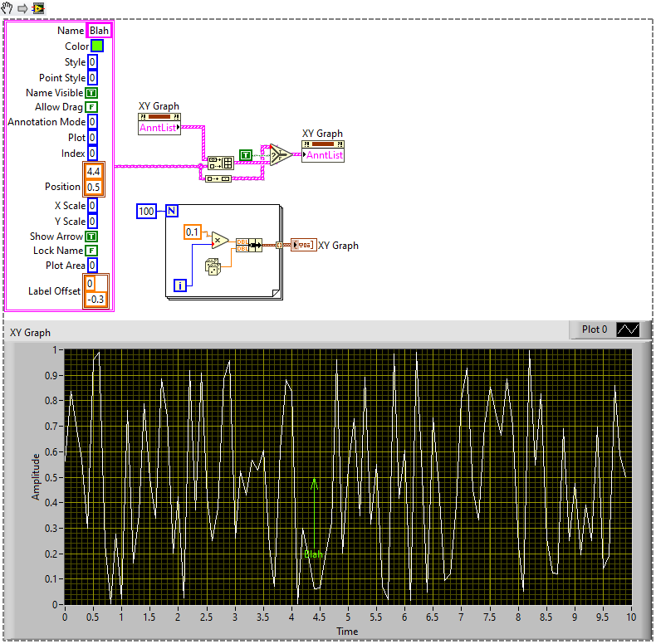Click x-axis tick label 4.5
656x644 pixels.
[x=319, y=617]
